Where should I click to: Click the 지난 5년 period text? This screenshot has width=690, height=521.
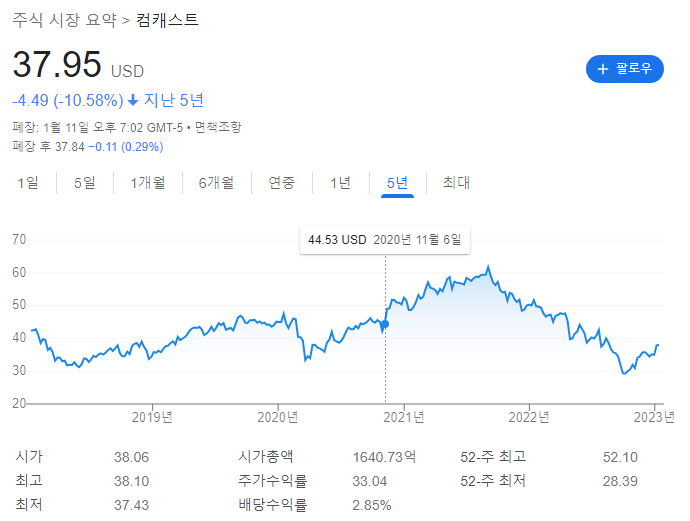click(174, 100)
